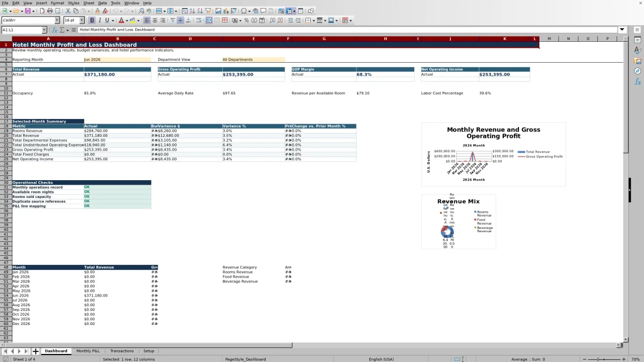Click the Clone Formatting paintbrush icon
Viewport: 644px width, 362px height.
[97, 11]
